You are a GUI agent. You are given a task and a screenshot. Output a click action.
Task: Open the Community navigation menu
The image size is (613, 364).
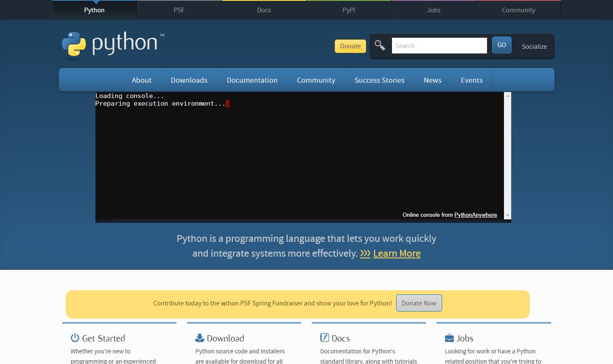click(316, 80)
